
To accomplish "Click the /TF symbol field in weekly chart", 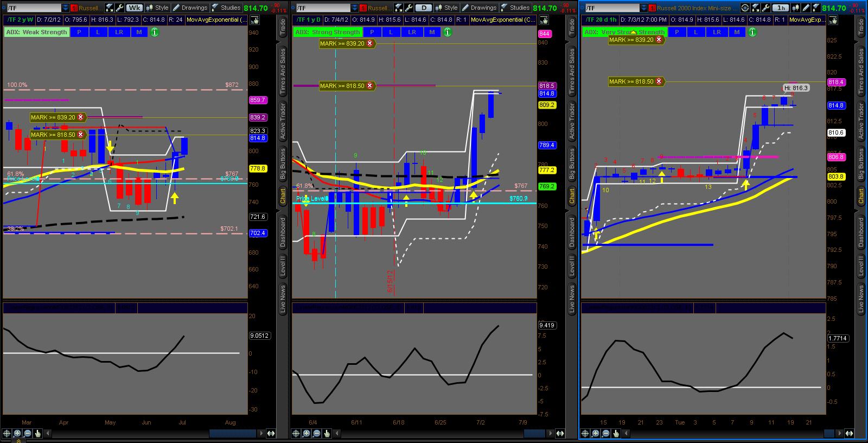I will click(34, 8).
